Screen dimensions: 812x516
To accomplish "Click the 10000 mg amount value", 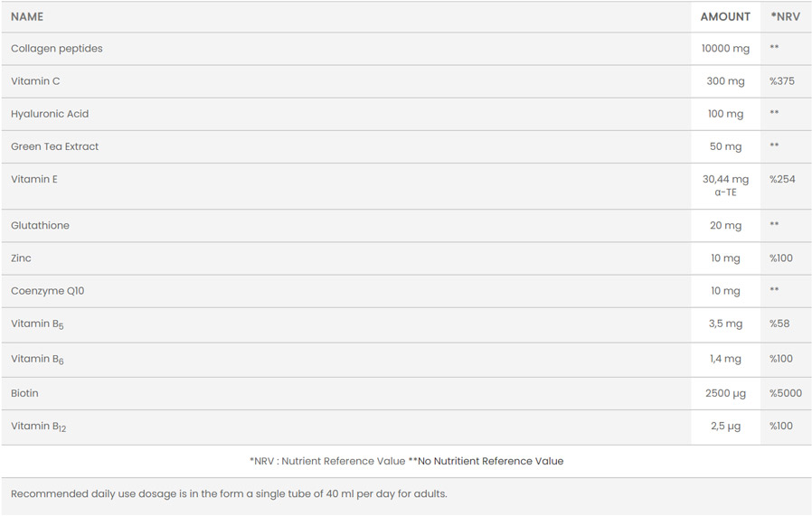I will [x=725, y=49].
